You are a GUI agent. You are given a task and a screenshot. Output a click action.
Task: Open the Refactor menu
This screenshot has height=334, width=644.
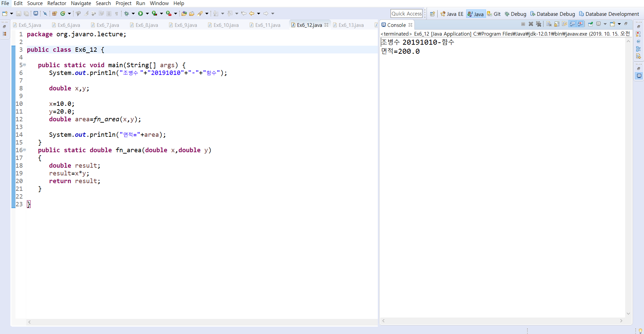57,3
